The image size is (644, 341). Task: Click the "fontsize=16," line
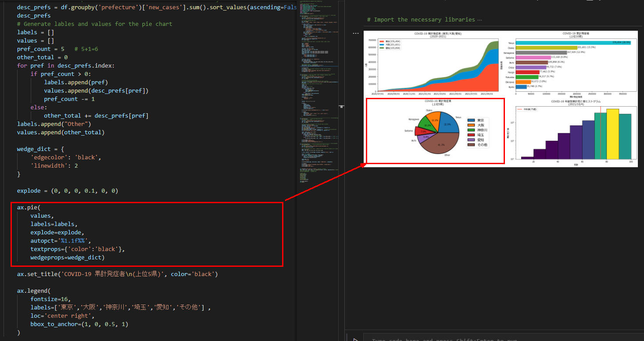coord(50,299)
